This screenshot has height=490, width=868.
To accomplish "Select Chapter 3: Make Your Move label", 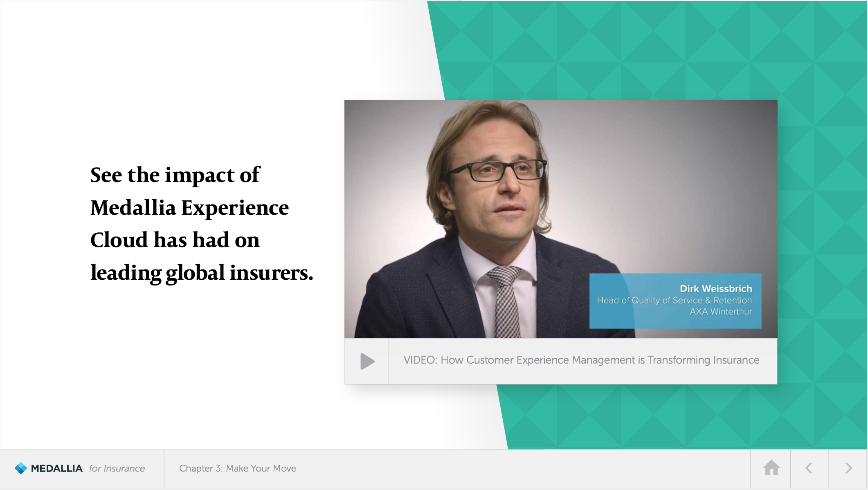I will (x=237, y=468).
